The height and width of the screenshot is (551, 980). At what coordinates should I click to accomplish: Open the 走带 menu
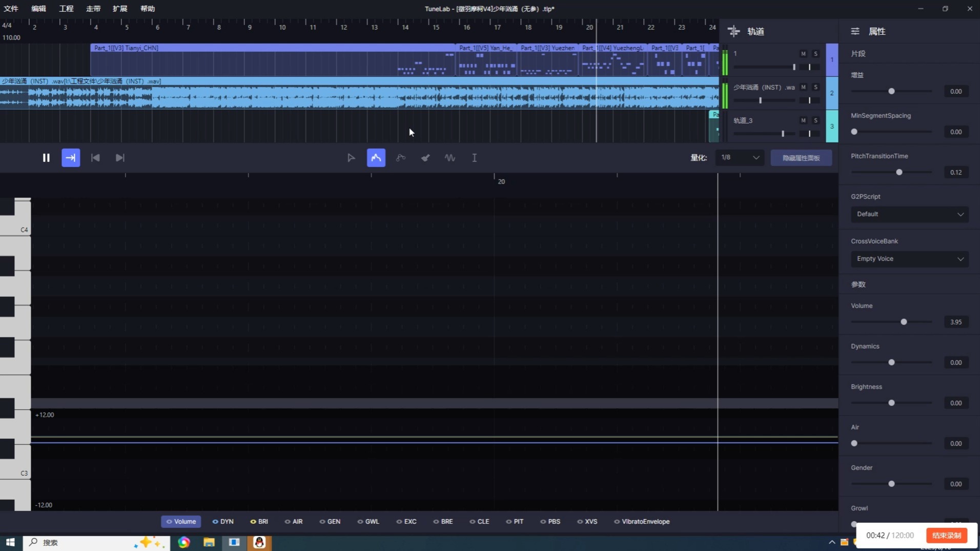(93, 9)
